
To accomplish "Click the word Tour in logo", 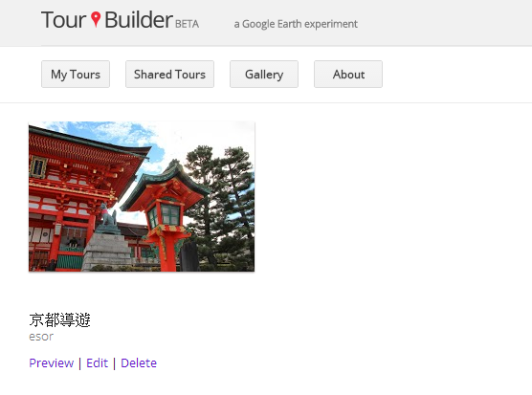I will coord(63,20).
